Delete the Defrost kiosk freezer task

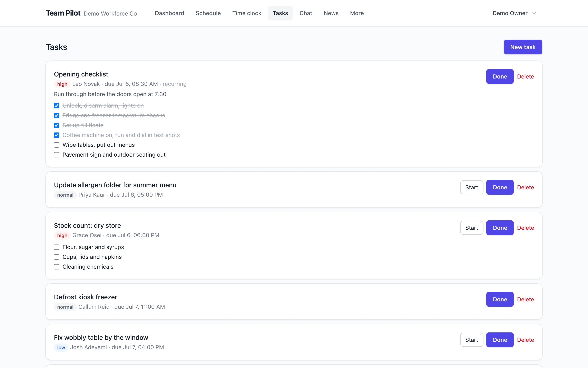tap(525, 299)
